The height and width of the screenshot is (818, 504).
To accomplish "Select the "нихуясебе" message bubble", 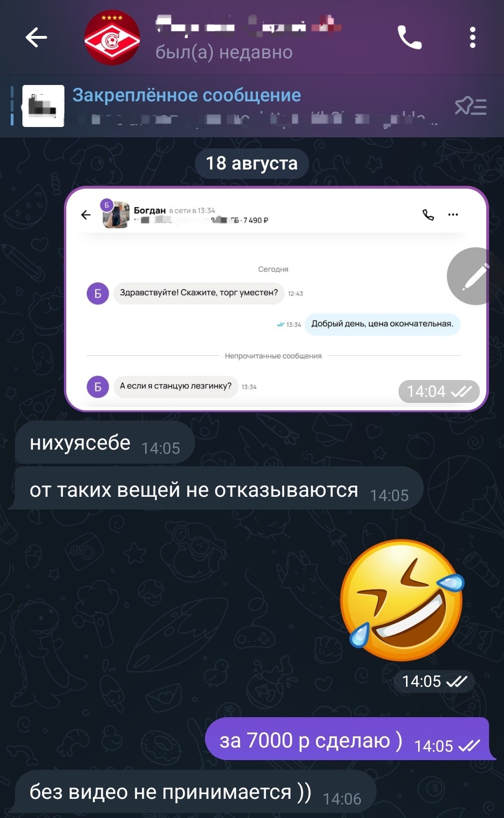I will pyautogui.click(x=105, y=443).
